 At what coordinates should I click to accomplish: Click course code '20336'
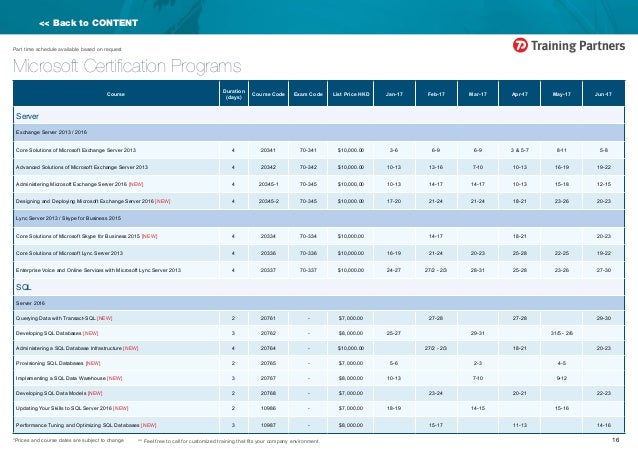tap(268, 253)
